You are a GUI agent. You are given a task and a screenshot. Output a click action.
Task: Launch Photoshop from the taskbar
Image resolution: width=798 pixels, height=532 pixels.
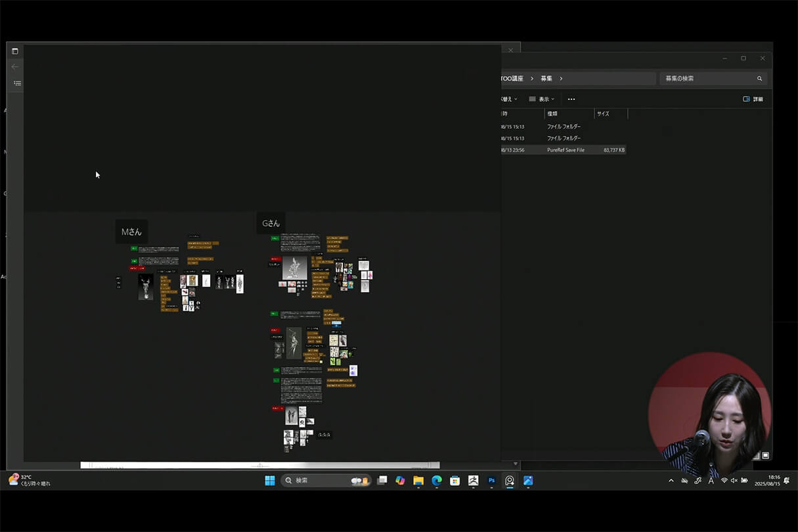491,481
